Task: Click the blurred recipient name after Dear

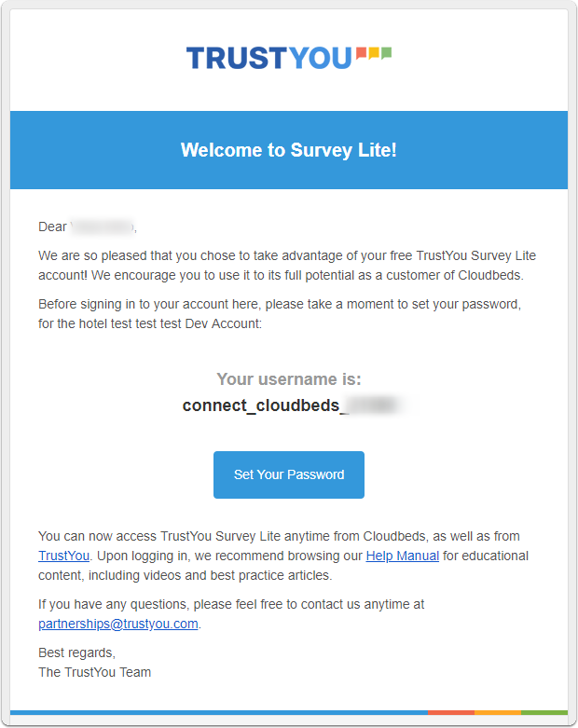Action: tap(103, 227)
